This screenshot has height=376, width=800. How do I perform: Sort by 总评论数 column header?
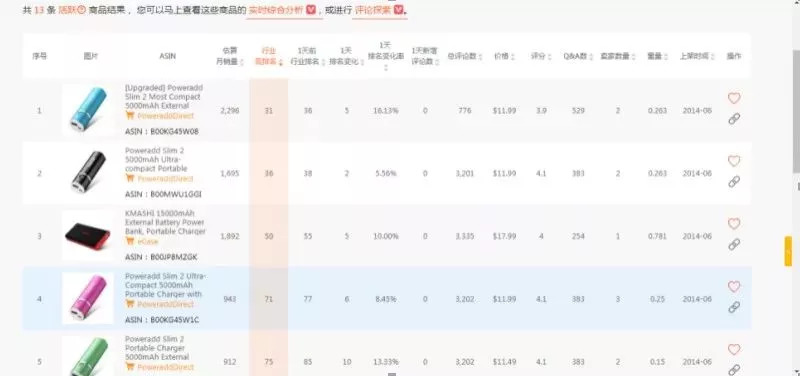[x=465, y=57]
